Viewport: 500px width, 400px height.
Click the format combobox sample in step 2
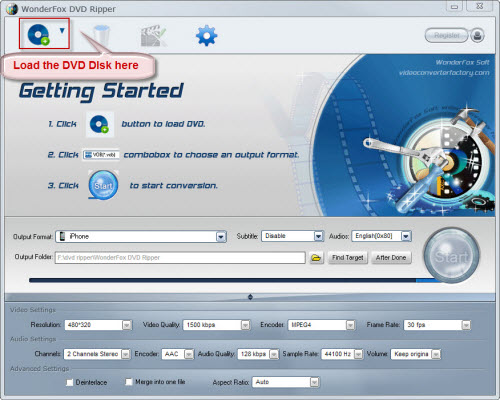[101, 155]
